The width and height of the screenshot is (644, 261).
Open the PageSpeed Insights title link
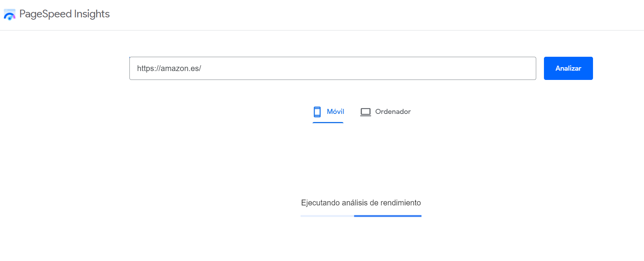pyautogui.click(x=65, y=14)
